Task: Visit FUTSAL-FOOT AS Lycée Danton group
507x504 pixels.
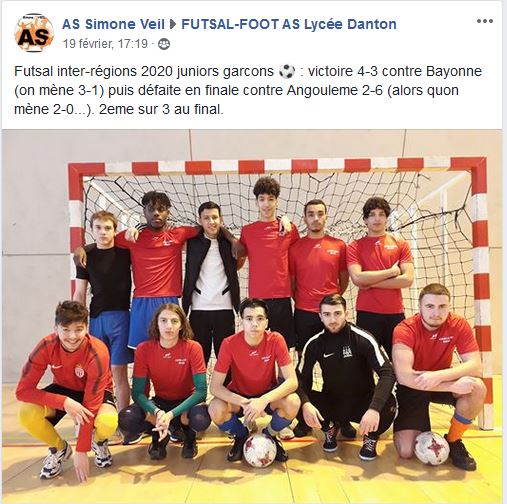Action: 289,24
